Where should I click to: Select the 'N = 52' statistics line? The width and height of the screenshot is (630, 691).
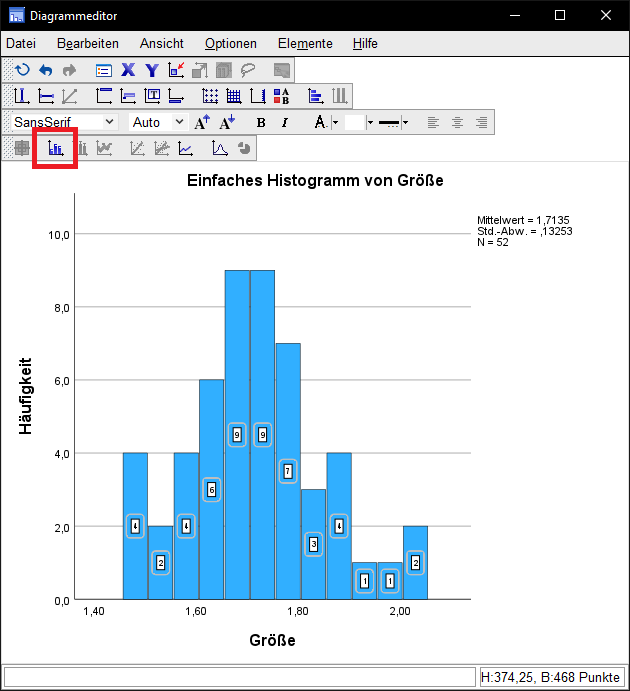[493, 242]
